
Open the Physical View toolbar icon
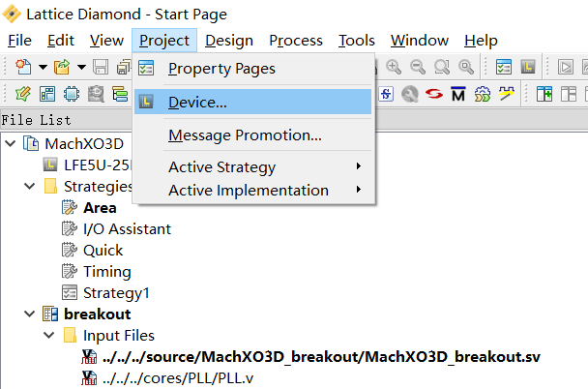(x=96, y=94)
